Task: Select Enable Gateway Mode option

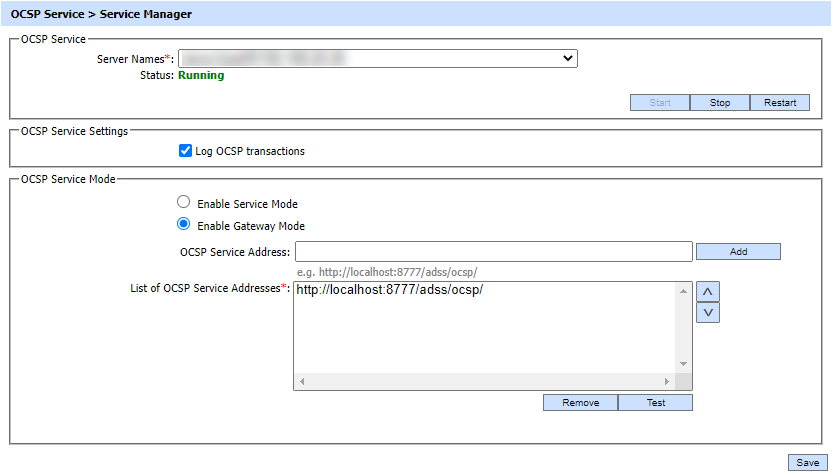Action: 184,225
